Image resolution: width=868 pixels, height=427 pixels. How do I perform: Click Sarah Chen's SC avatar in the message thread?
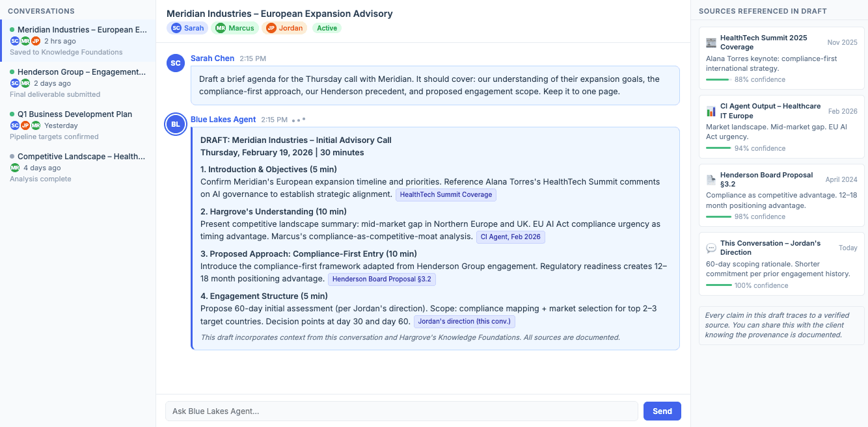coord(175,63)
